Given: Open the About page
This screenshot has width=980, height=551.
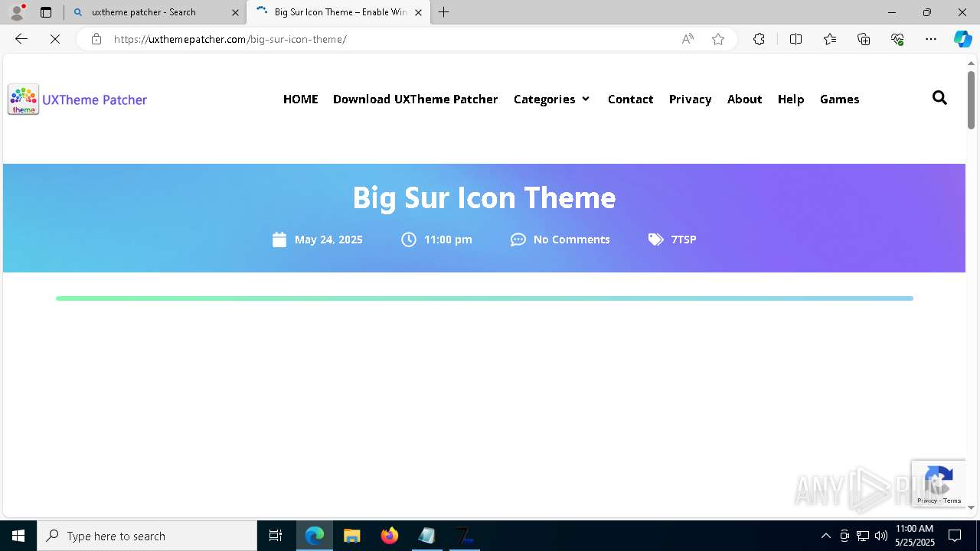Looking at the screenshot, I should (x=744, y=99).
